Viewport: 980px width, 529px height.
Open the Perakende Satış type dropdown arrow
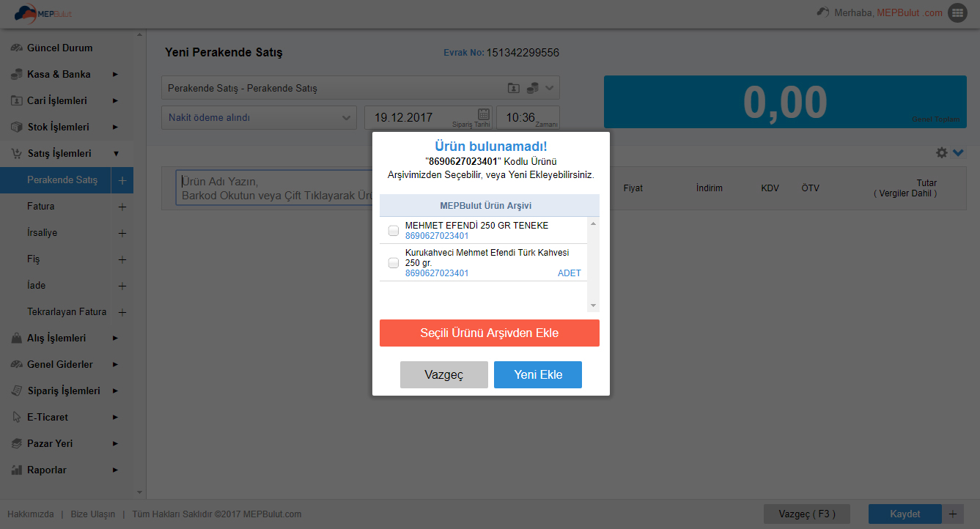[x=550, y=88]
